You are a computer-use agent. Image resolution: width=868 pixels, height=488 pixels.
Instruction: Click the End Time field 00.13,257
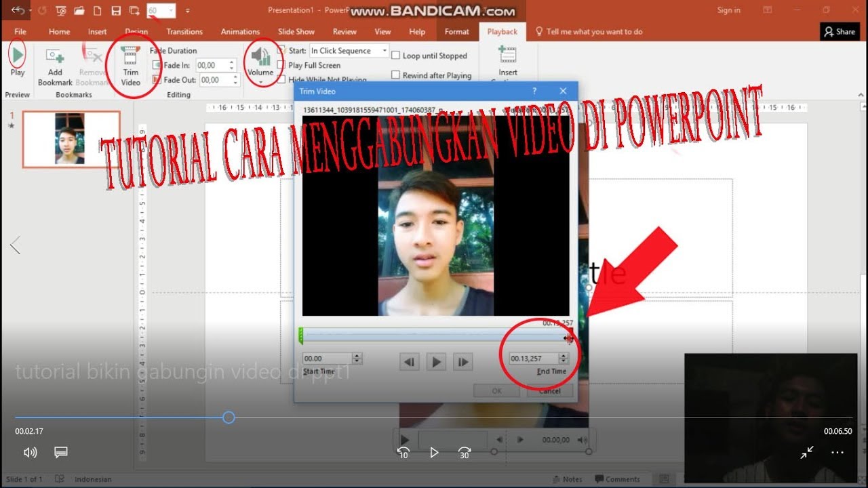pyautogui.click(x=533, y=359)
